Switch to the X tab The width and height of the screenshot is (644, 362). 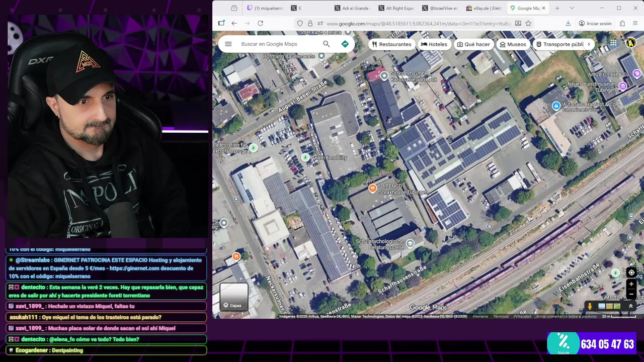point(309,8)
